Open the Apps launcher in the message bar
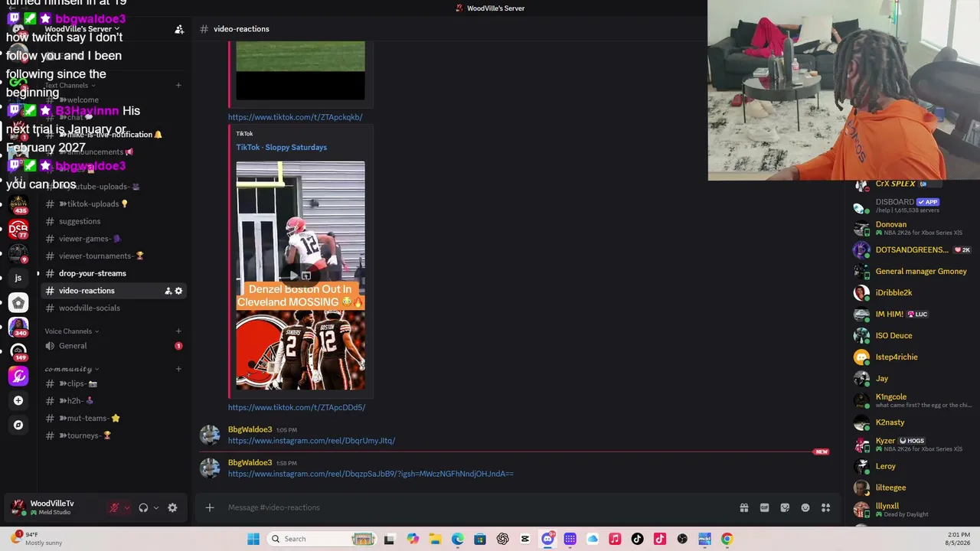Image resolution: width=980 pixels, height=551 pixels. click(x=825, y=507)
